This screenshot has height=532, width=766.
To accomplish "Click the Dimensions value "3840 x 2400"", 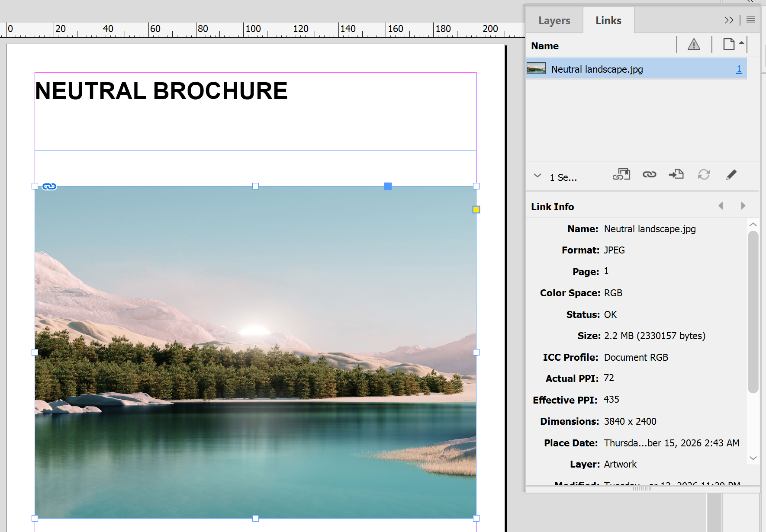I will pos(630,421).
